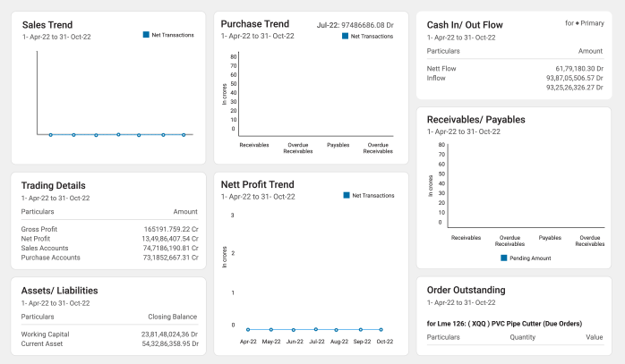625x364 pixels.
Task: Click the Payables label in Purchase Trend chart
Action: click(338, 144)
